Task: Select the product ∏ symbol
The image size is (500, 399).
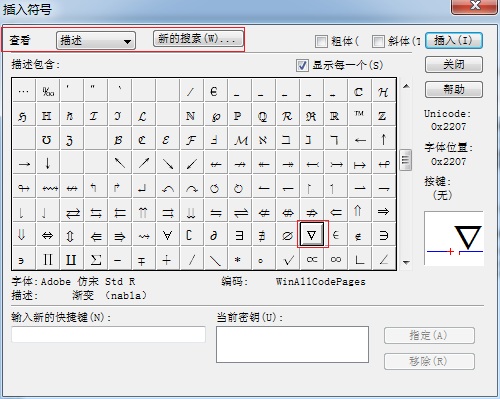Action: 48,259
